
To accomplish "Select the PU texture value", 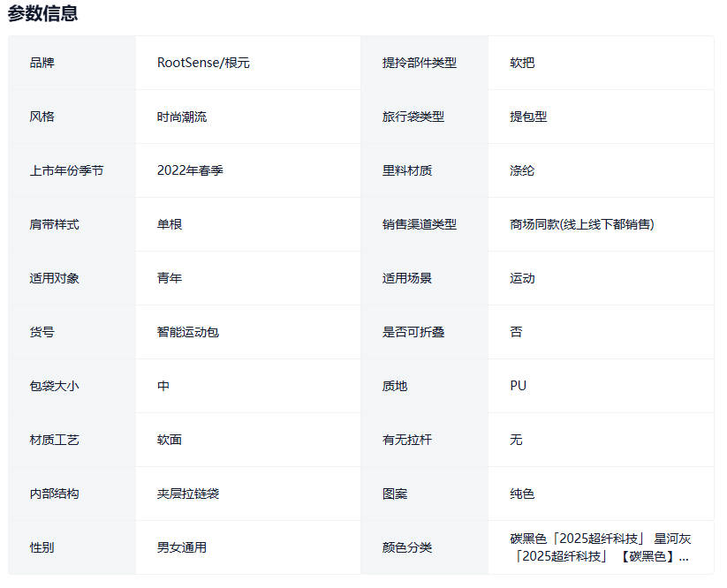I will point(518,386).
